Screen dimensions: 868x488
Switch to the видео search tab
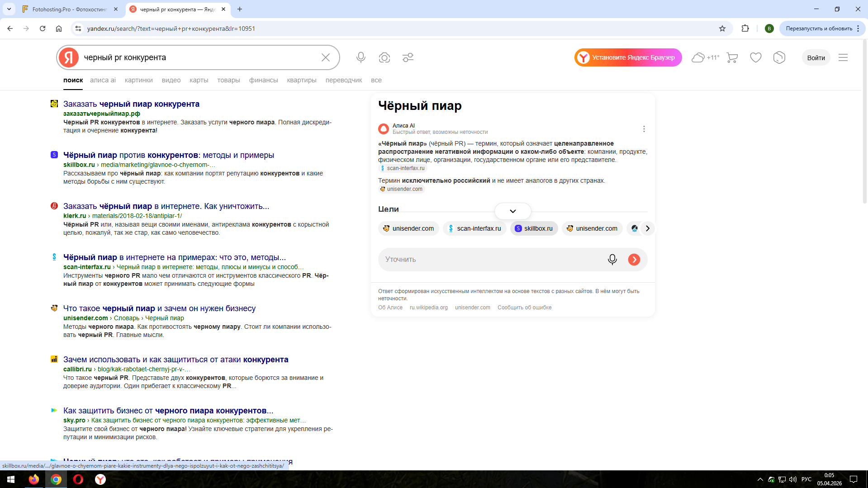tap(171, 80)
